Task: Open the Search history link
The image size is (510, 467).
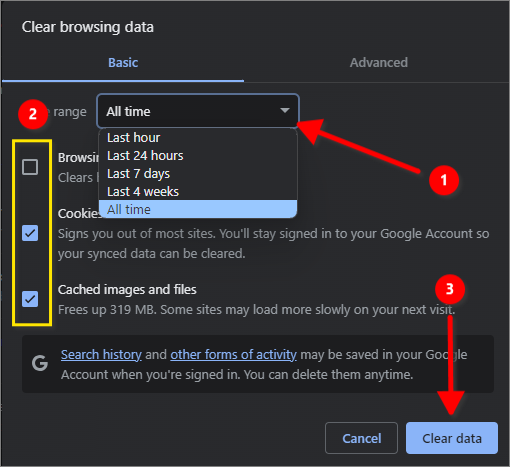Action: (101, 355)
